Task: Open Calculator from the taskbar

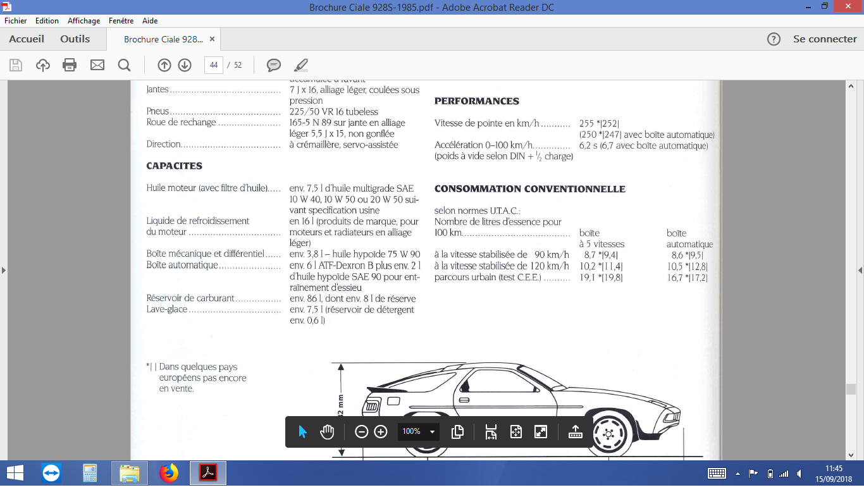Action: coord(90,473)
